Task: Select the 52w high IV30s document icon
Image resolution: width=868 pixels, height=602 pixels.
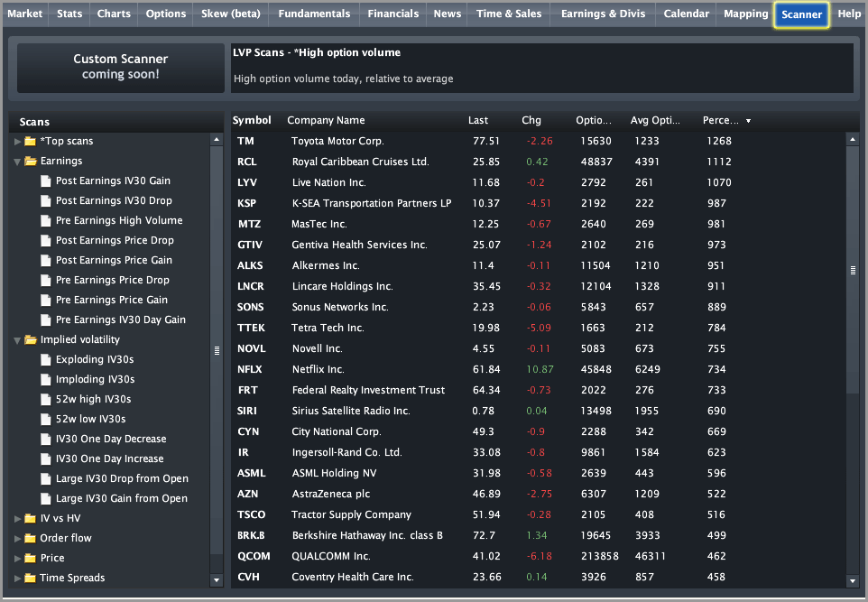Action: click(x=46, y=399)
